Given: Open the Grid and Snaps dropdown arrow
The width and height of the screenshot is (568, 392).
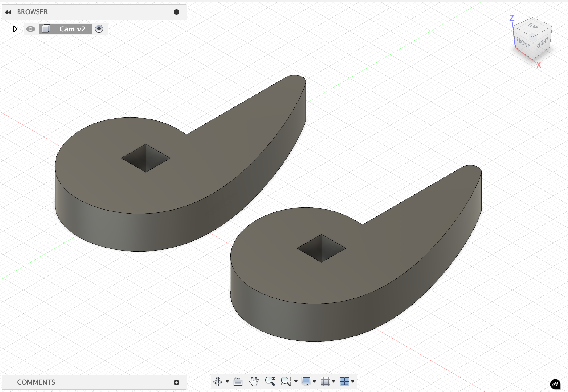Looking at the screenshot, I should click(334, 382).
